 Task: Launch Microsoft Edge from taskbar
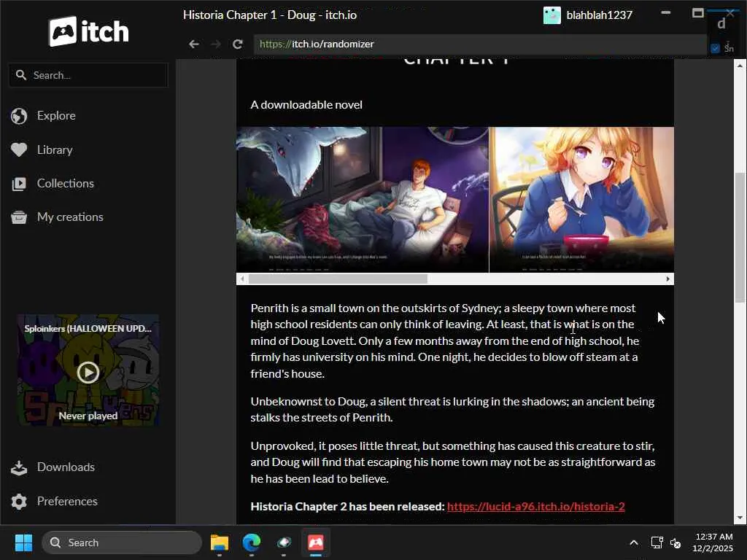(252, 542)
